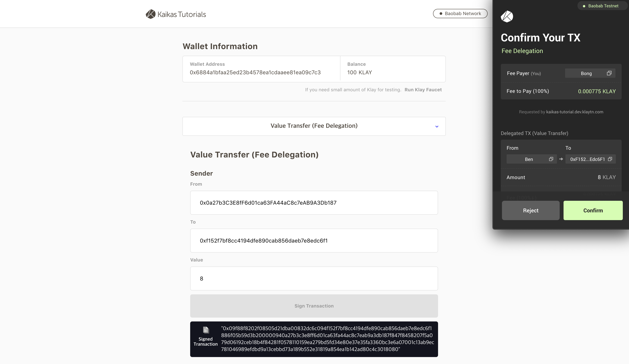
Task: Select the To address input field
Action: coord(314,240)
